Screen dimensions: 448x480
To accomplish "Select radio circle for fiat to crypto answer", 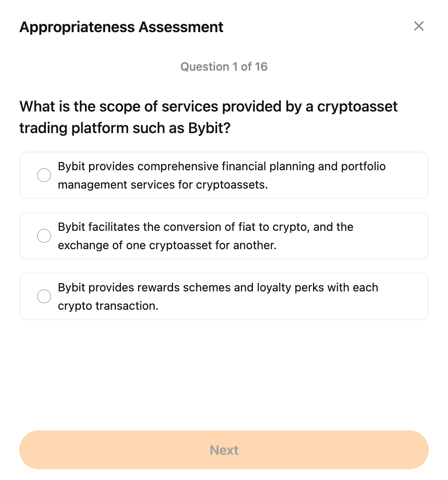I will (44, 236).
